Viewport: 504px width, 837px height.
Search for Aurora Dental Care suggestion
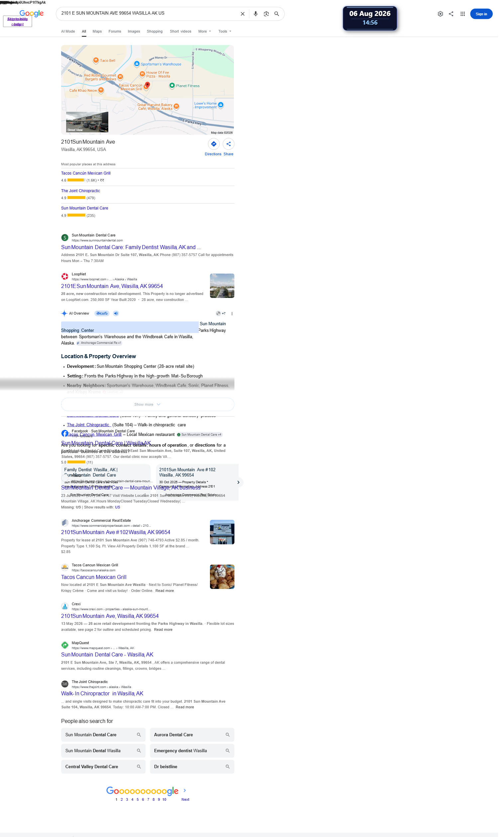coord(192,735)
